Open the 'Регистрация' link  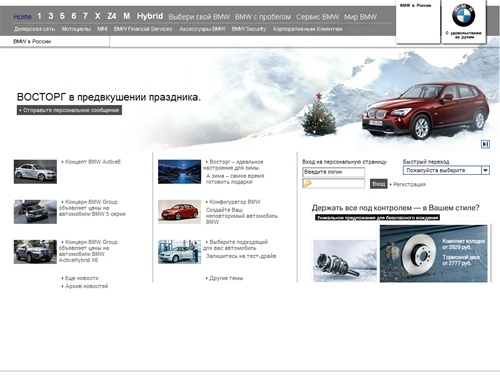tap(409, 184)
